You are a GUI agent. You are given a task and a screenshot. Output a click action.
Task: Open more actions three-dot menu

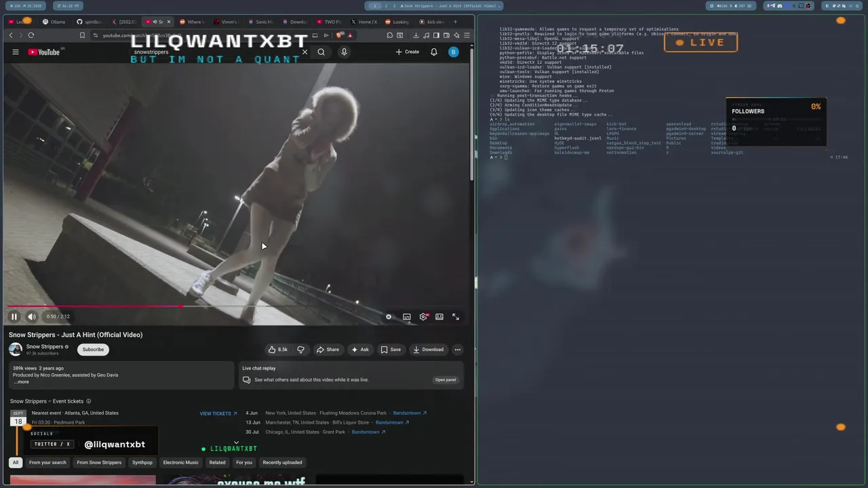pos(458,350)
